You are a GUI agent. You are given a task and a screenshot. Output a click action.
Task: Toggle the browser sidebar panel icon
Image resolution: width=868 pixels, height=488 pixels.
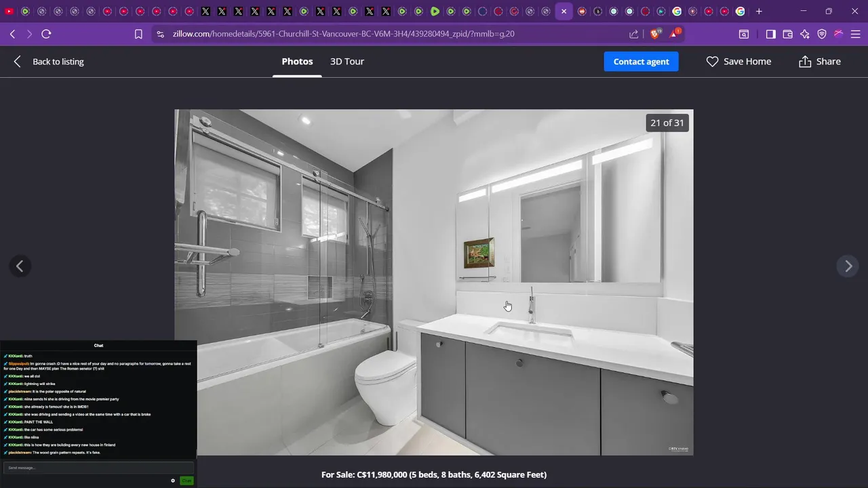pyautogui.click(x=770, y=34)
